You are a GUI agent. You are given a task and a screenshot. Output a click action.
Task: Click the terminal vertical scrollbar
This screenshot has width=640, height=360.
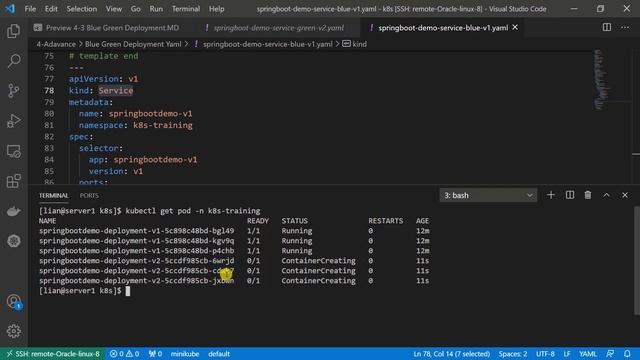(x=637, y=261)
